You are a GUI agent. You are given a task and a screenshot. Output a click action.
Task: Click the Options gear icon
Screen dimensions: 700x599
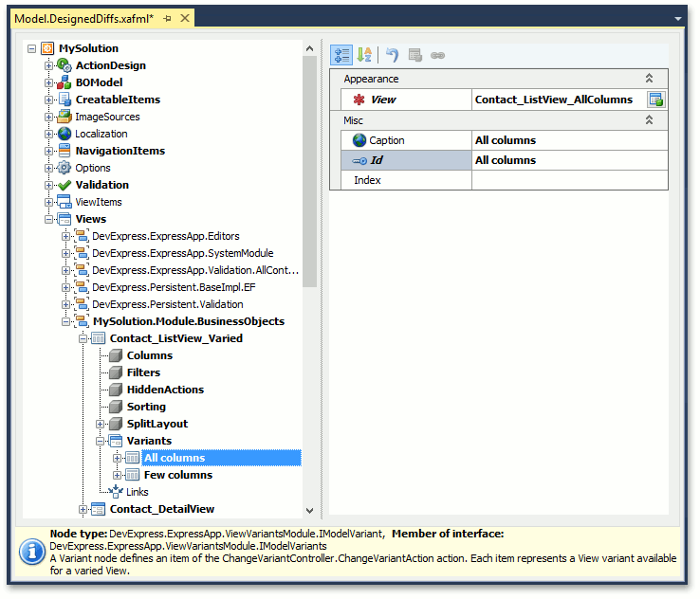[64, 168]
